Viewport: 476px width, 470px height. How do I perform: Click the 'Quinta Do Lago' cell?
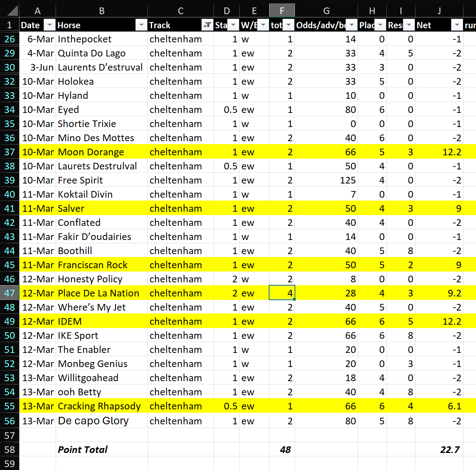coord(102,53)
